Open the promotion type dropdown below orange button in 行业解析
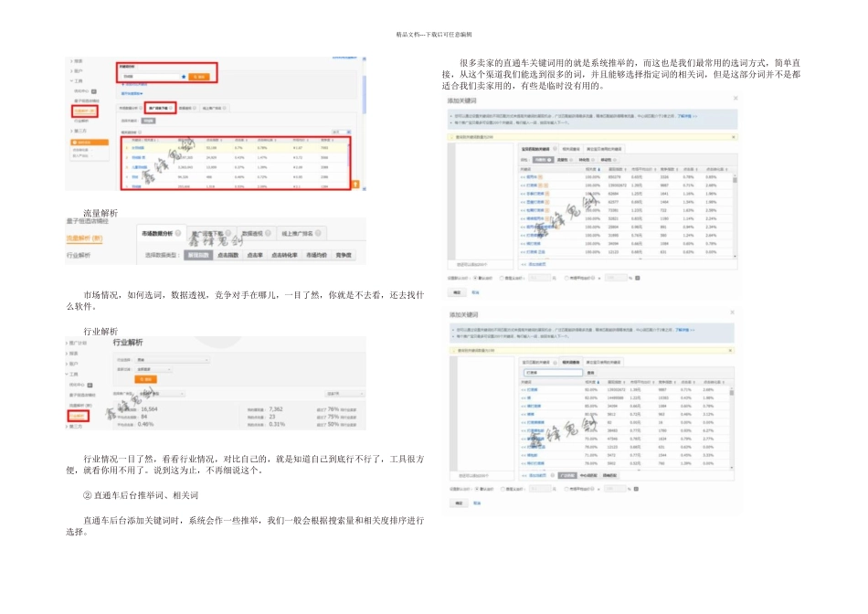The image size is (868, 614). point(161,394)
